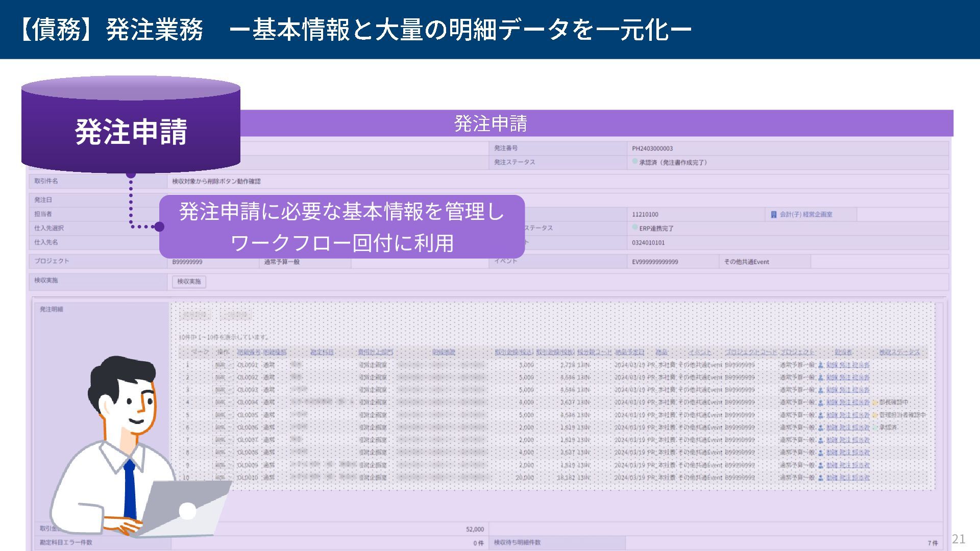Click the person icon in detail row 10
980x551 pixels.
click(821, 478)
